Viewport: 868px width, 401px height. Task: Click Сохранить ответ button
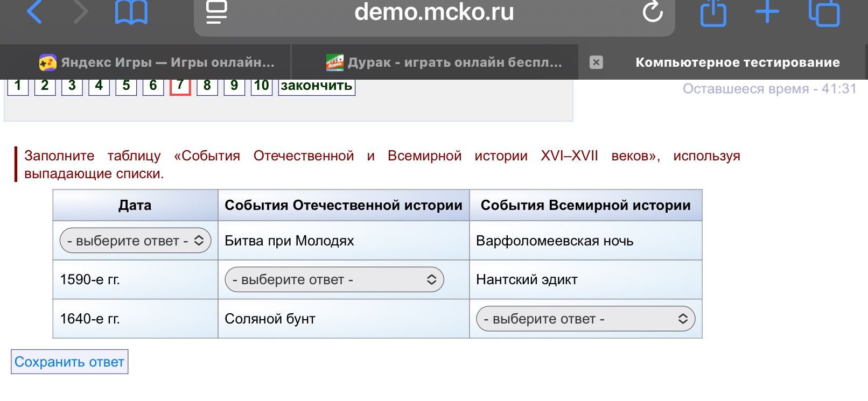69,362
